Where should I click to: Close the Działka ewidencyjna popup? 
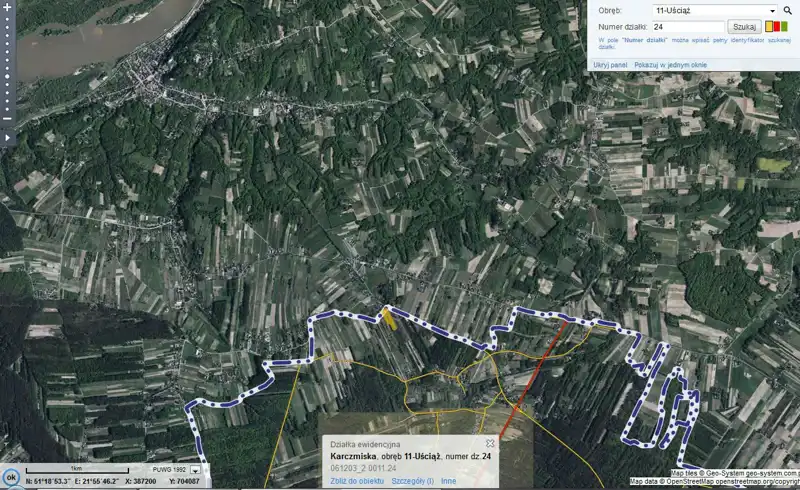(x=490, y=443)
